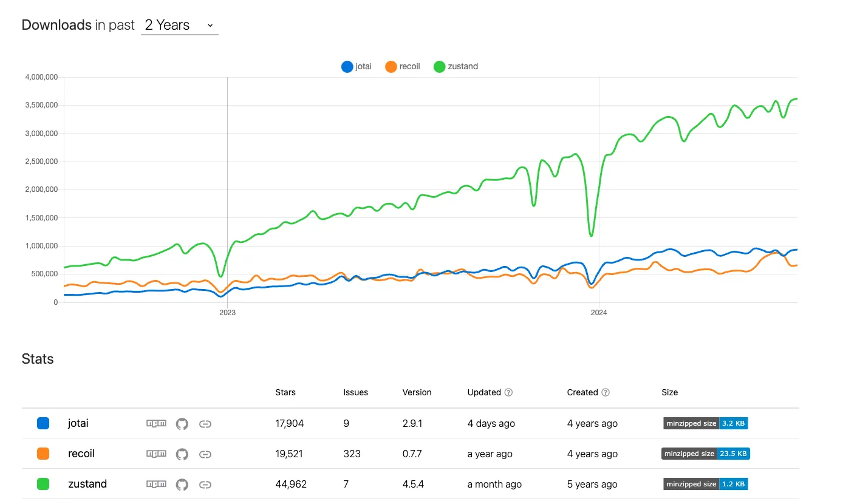Open zustand's npm page icon
The height and width of the screenshot is (504, 843).
156,484
